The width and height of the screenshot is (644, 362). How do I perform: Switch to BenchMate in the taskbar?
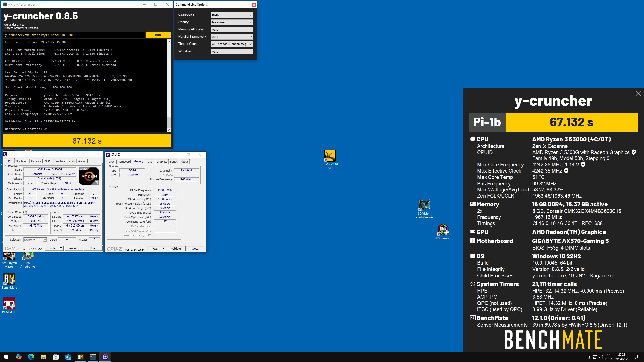click(80, 357)
